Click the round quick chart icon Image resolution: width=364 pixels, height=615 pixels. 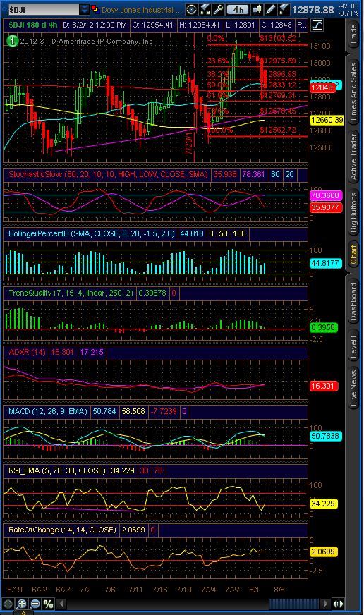[x=191, y=9]
